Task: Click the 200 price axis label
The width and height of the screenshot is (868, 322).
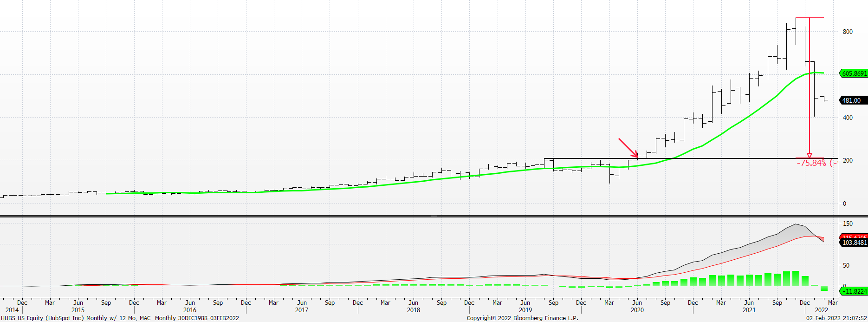Action: click(x=848, y=160)
